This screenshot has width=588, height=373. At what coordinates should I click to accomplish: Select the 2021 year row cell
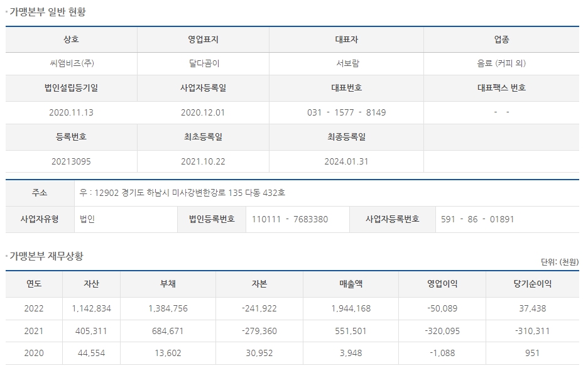34,332
